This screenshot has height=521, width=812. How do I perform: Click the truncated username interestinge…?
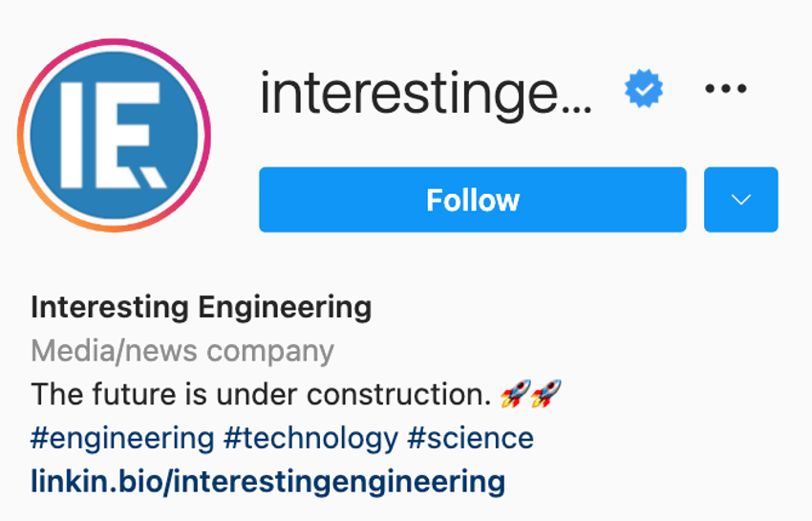(x=426, y=95)
